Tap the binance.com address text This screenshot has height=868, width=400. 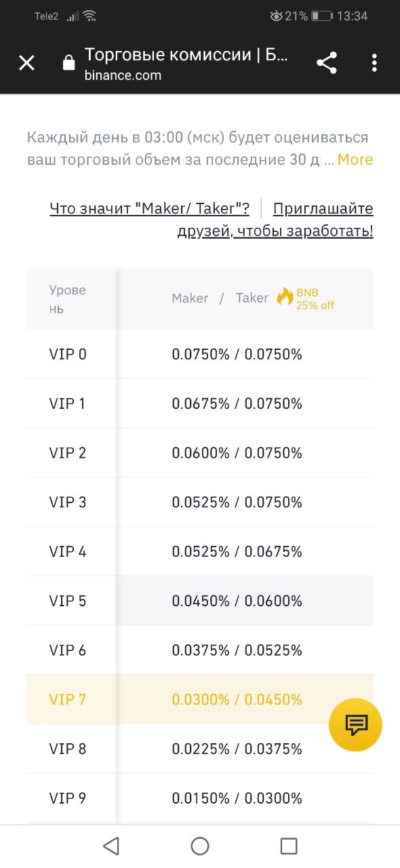pyautogui.click(x=123, y=75)
